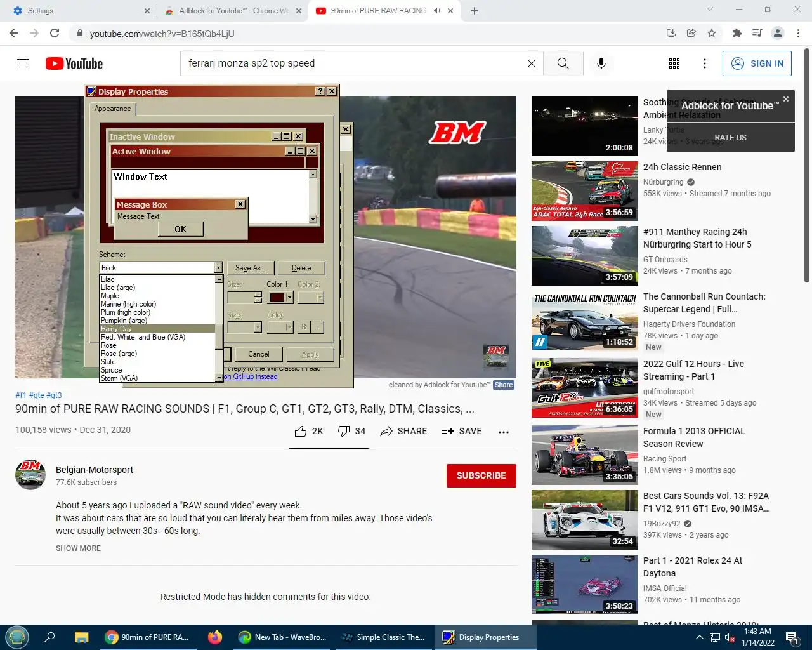Select Rainy Day scheme

157,329
